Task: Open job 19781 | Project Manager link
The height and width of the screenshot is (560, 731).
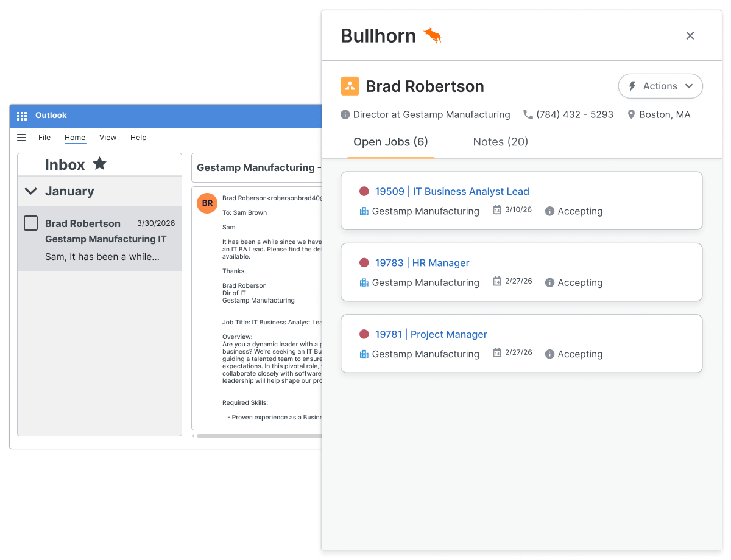Action: coord(431,334)
